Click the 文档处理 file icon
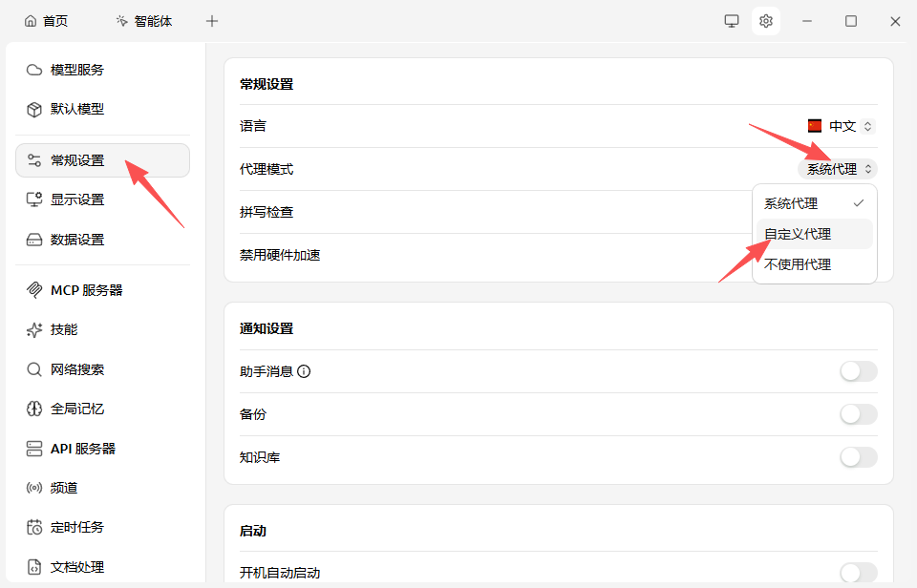Screen dimensions: 917x588 coord(34,567)
